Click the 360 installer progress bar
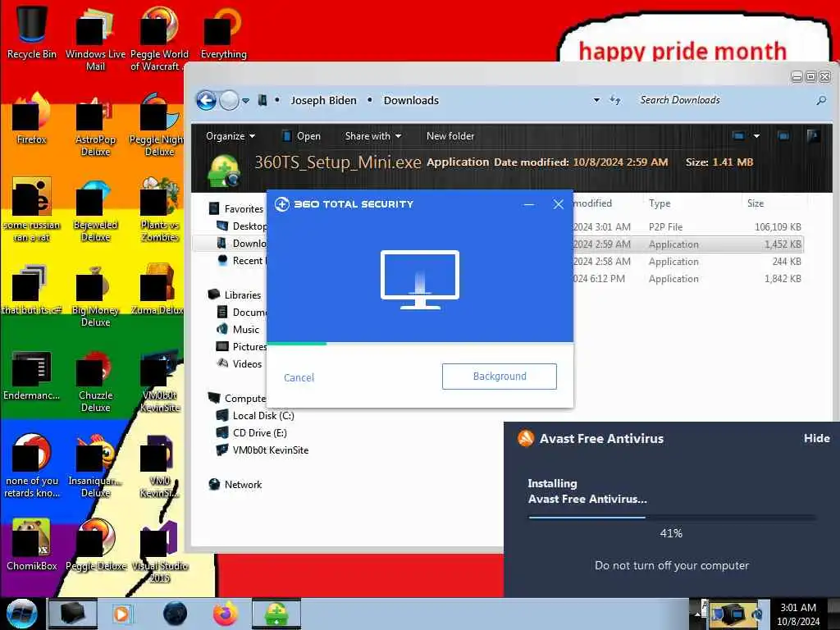 point(420,344)
